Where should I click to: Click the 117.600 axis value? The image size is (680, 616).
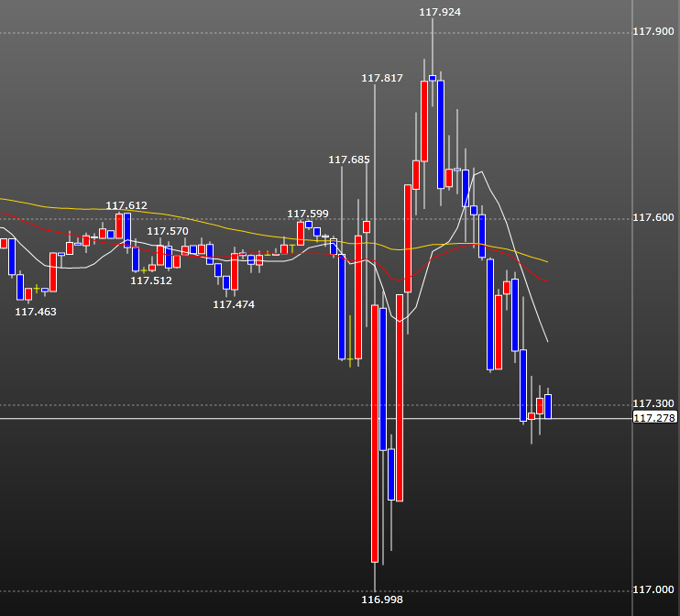(653, 217)
